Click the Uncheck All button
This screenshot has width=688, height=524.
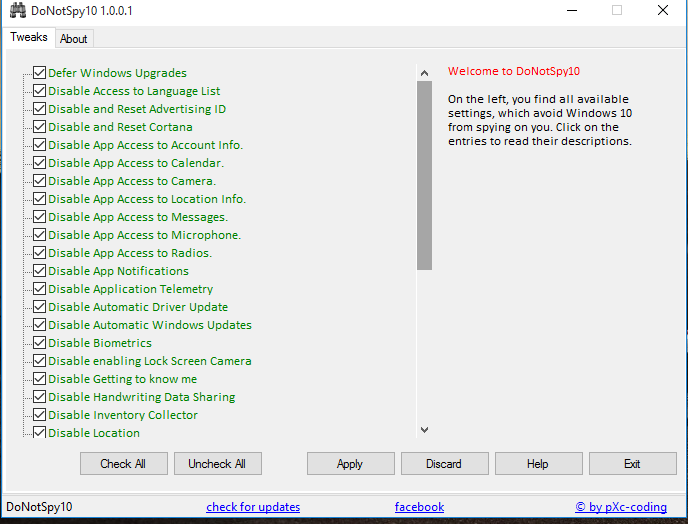pyautogui.click(x=218, y=463)
